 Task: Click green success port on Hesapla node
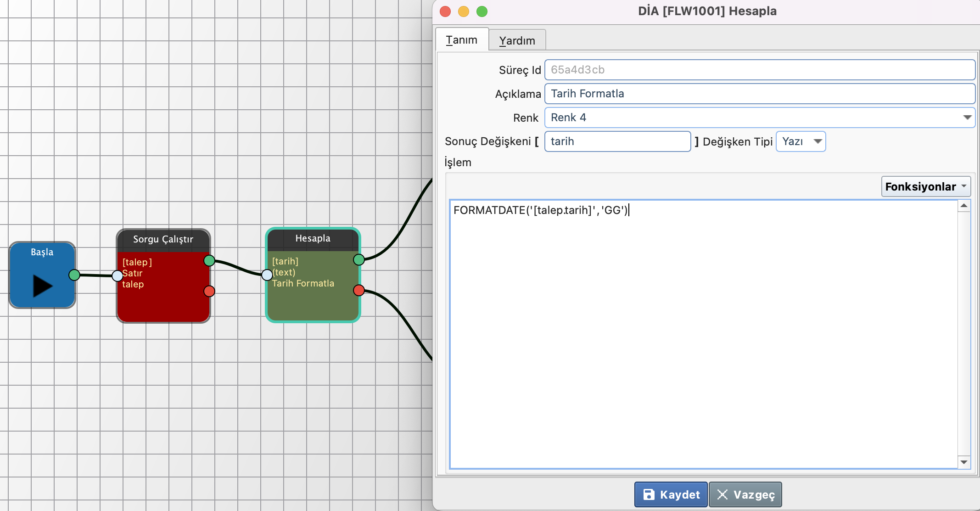pyautogui.click(x=359, y=260)
